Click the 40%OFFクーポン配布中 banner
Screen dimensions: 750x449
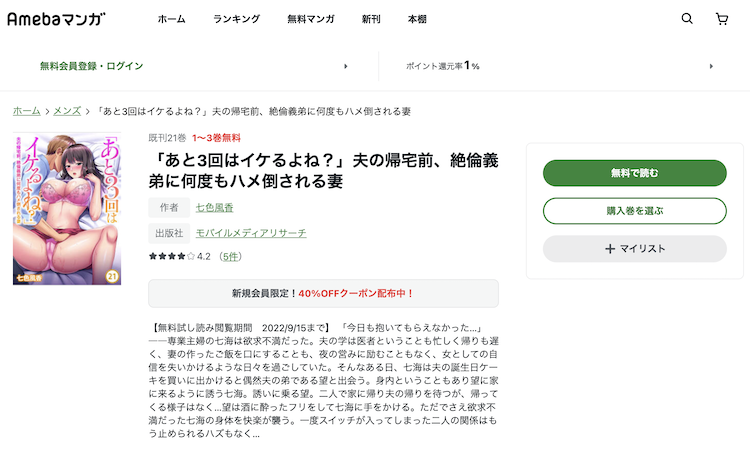[x=323, y=294]
